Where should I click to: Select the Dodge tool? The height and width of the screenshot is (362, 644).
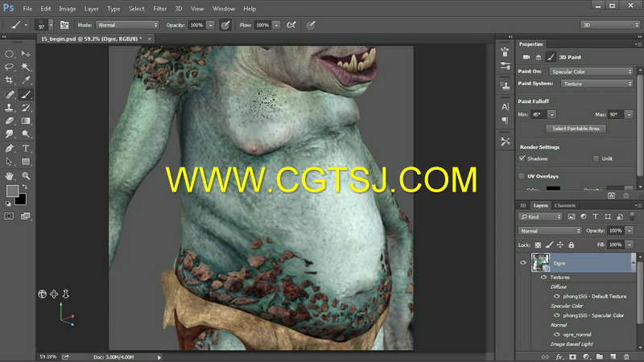[26, 134]
